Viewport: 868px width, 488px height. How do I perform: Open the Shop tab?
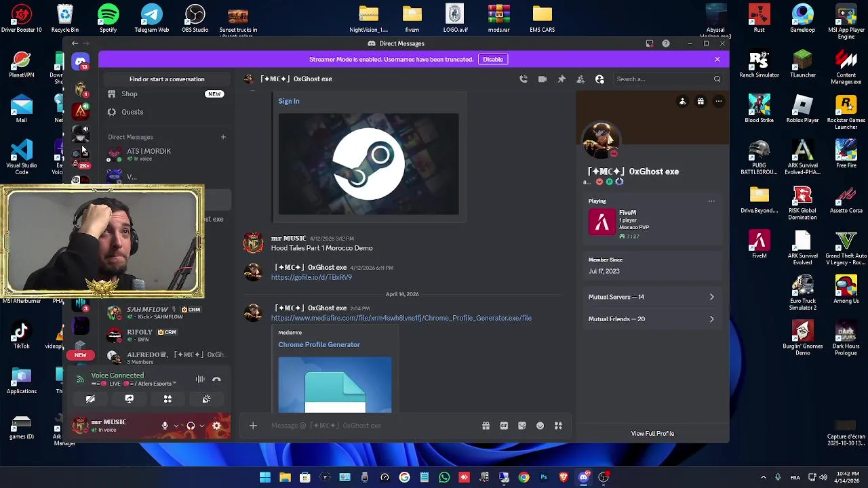coord(166,94)
